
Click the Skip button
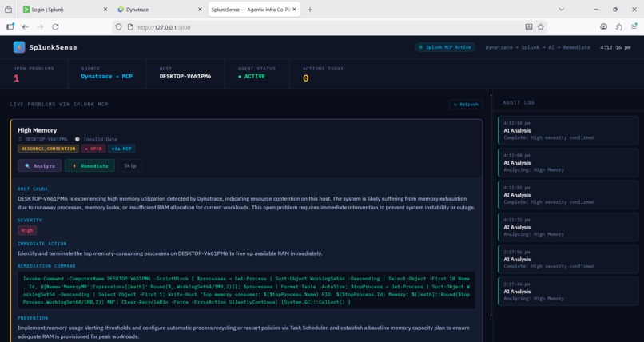tap(130, 165)
